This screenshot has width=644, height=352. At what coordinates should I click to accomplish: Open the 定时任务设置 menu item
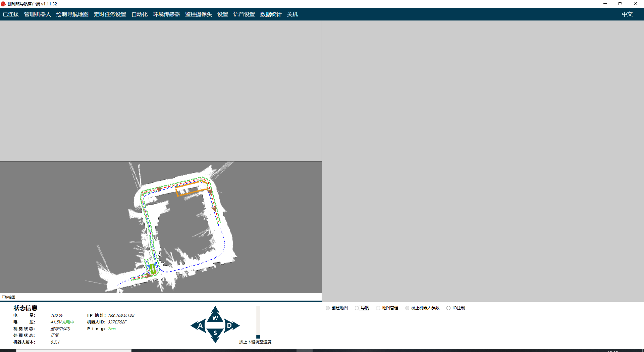tap(110, 14)
